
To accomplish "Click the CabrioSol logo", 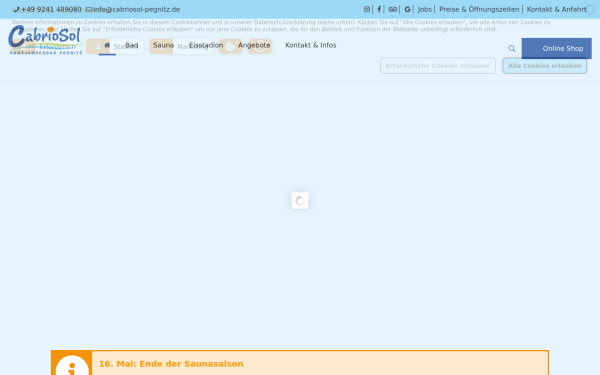I will pyautogui.click(x=45, y=40).
